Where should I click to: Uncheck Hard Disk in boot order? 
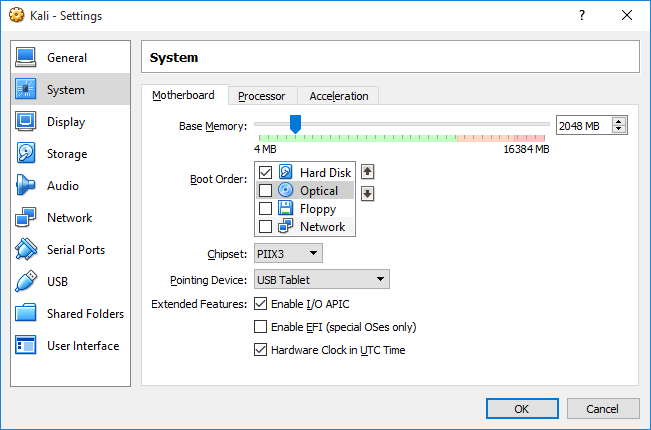[265, 172]
